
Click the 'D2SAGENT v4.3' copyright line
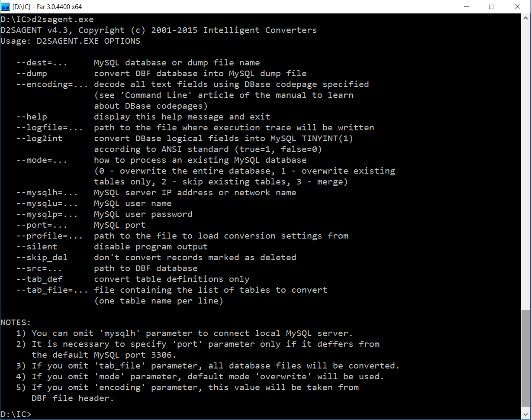pyautogui.click(x=158, y=30)
